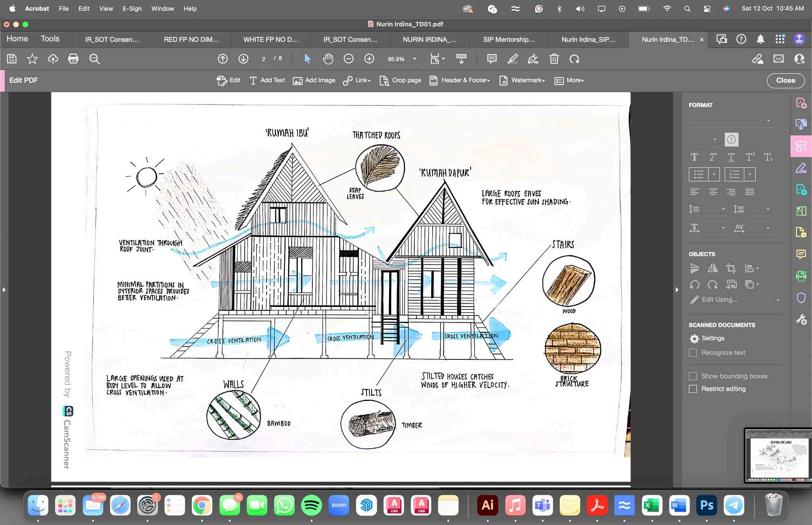Go to previous page arrow
The image size is (812, 525).
tap(222, 59)
